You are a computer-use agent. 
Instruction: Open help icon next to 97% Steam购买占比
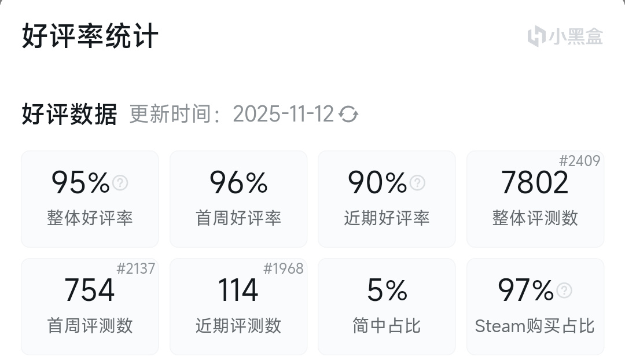pos(564,291)
